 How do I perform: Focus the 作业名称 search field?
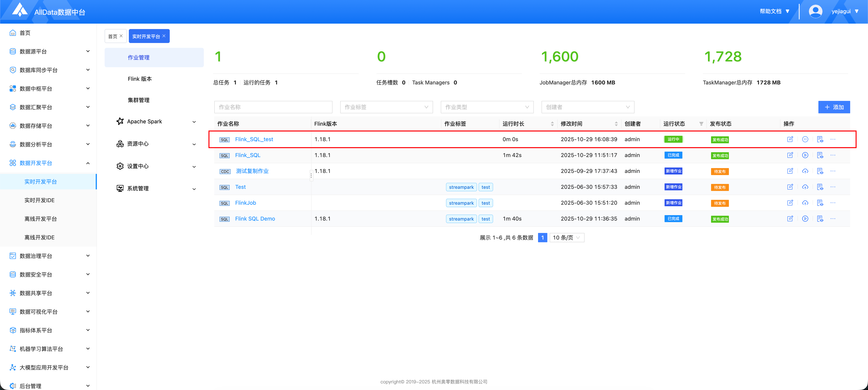(x=273, y=107)
